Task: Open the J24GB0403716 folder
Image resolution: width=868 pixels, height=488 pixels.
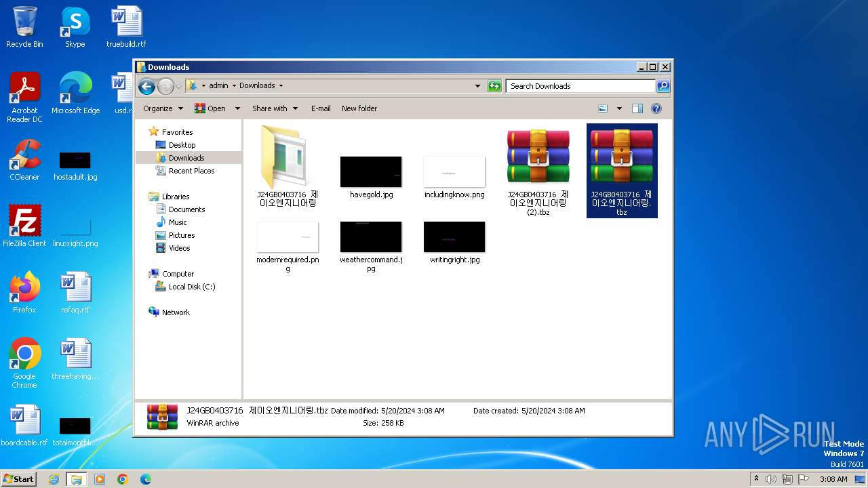Action: click(288, 167)
